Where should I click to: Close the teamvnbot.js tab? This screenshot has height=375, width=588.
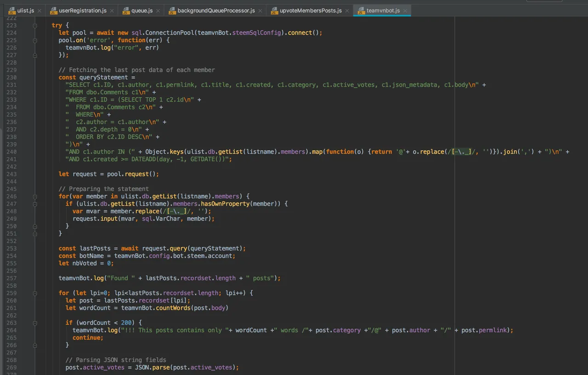pyautogui.click(x=405, y=11)
